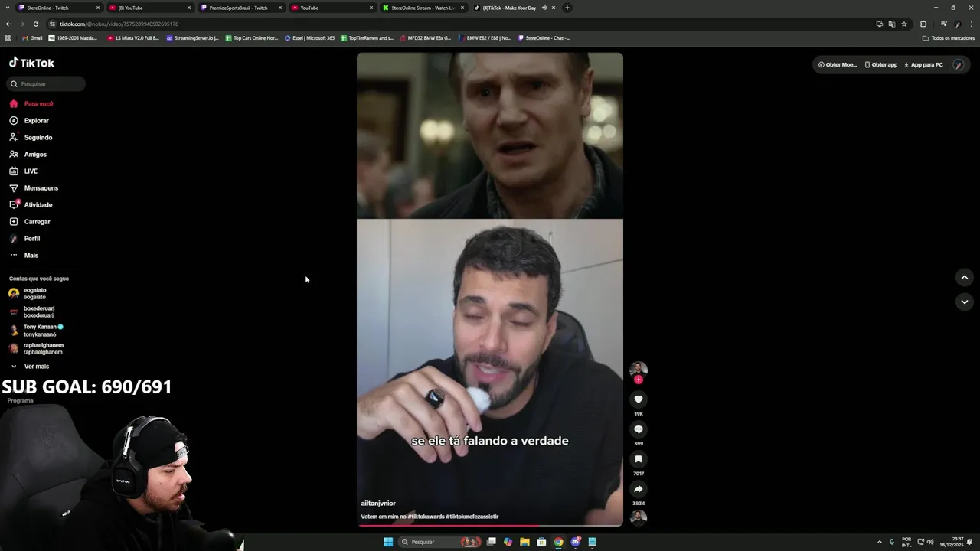The width and height of the screenshot is (980, 551).
Task: Bookmark this page with the star icon
Action: [904, 24]
